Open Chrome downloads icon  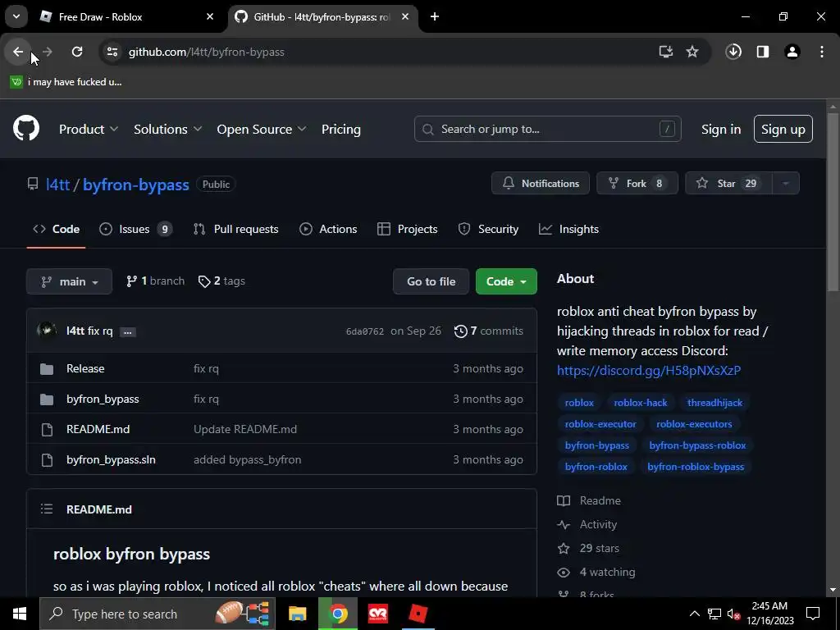click(733, 52)
